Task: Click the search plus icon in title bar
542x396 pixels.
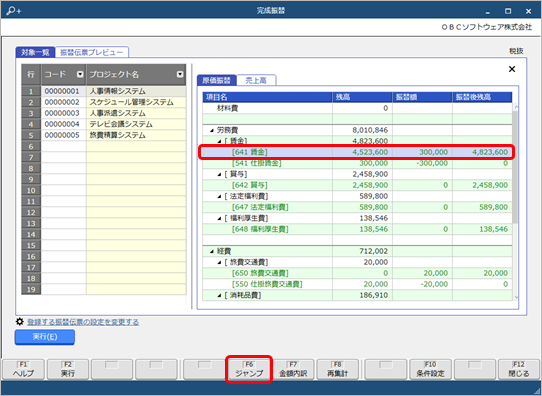Action: pyautogui.click(x=13, y=11)
